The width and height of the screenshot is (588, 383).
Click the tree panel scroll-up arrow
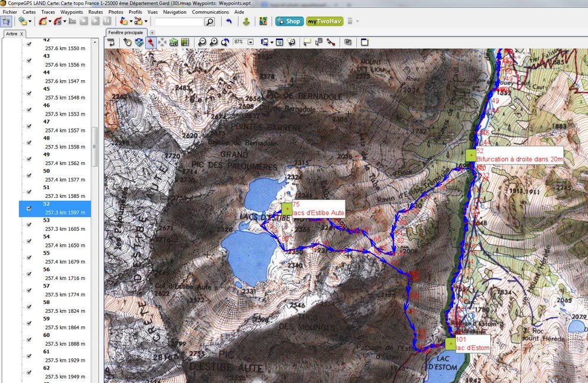click(95, 42)
